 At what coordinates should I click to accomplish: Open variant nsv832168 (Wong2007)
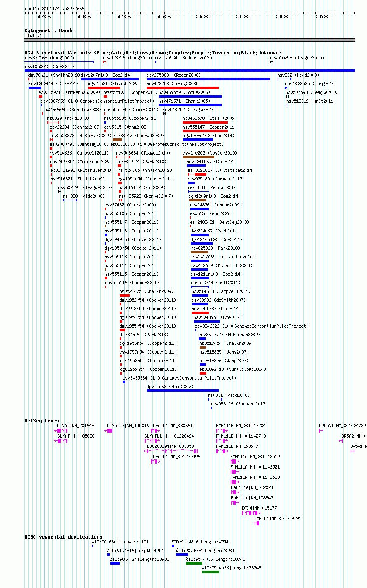(x=49, y=58)
